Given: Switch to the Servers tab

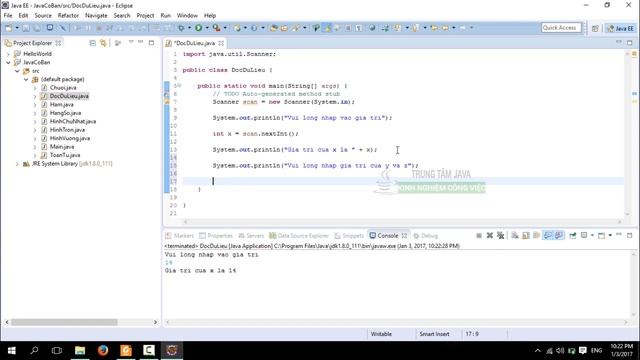Looking at the screenshot, I should point(251,236).
